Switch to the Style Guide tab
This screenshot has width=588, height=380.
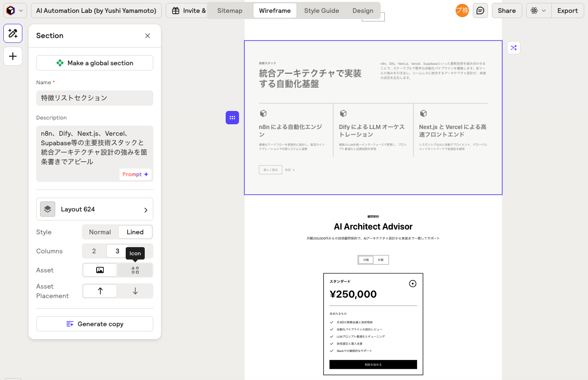tap(321, 10)
